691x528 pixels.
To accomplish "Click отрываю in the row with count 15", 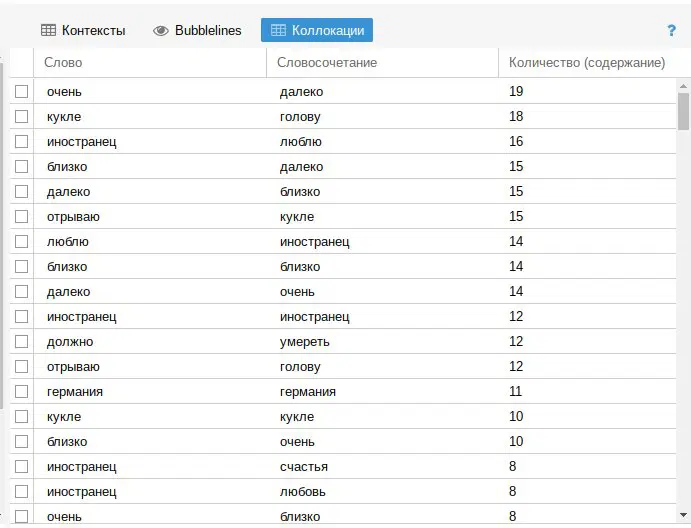I will point(73,217).
